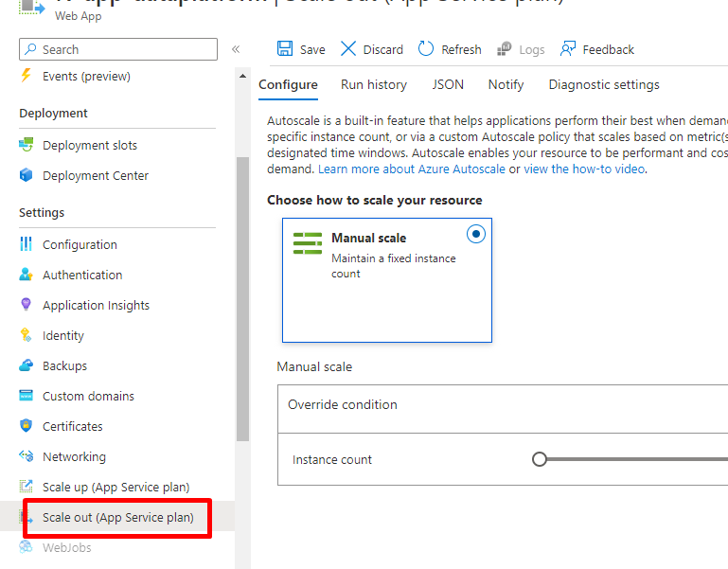Open the view the how-to video link
The image size is (728, 569).
tap(584, 169)
